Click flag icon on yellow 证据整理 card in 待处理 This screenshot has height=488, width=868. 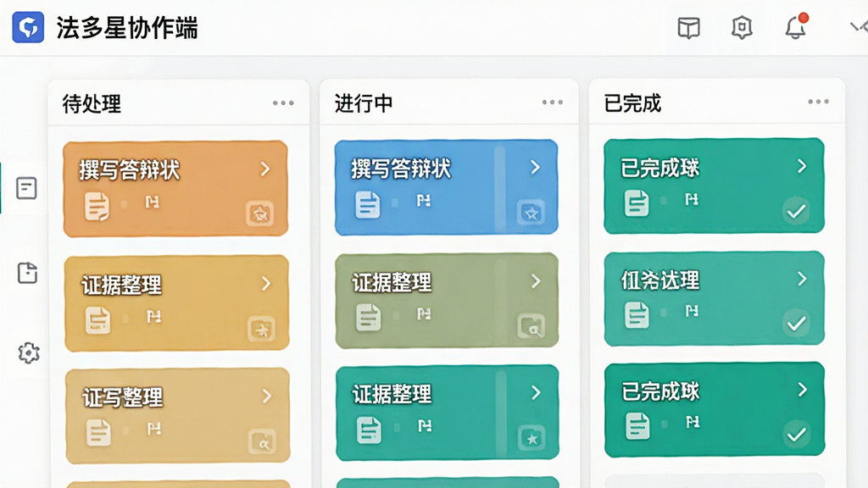pos(154,317)
